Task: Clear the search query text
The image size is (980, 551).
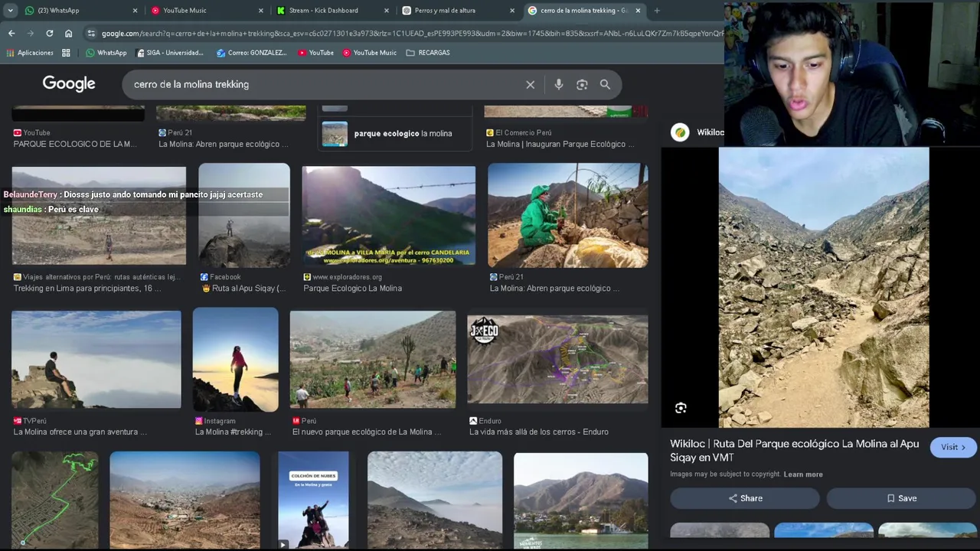Action: pyautogui.click(x=530, y=85)
